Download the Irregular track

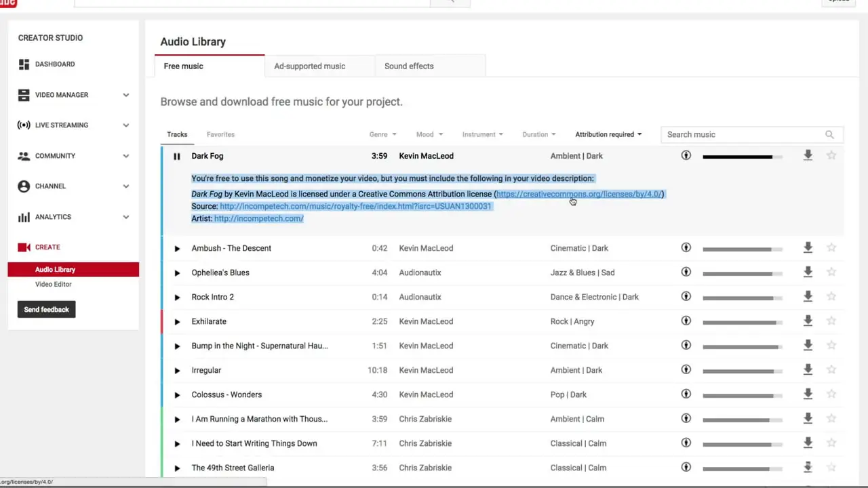808,370
